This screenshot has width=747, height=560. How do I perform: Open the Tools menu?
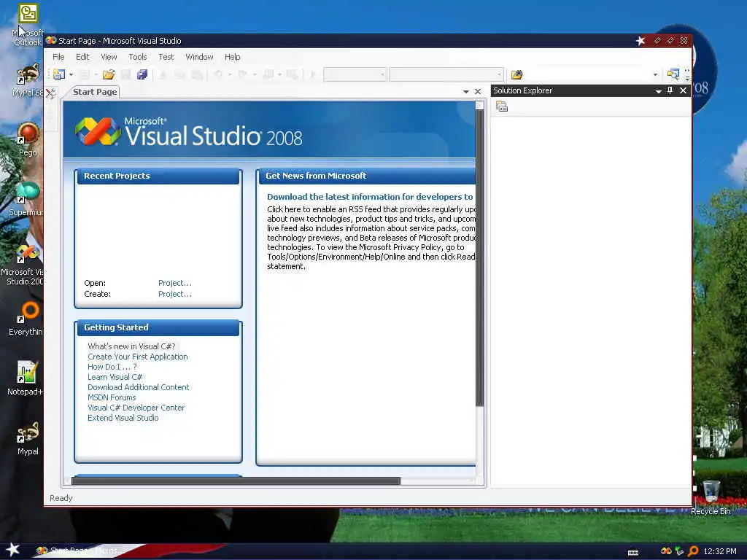tap(138, 57)
